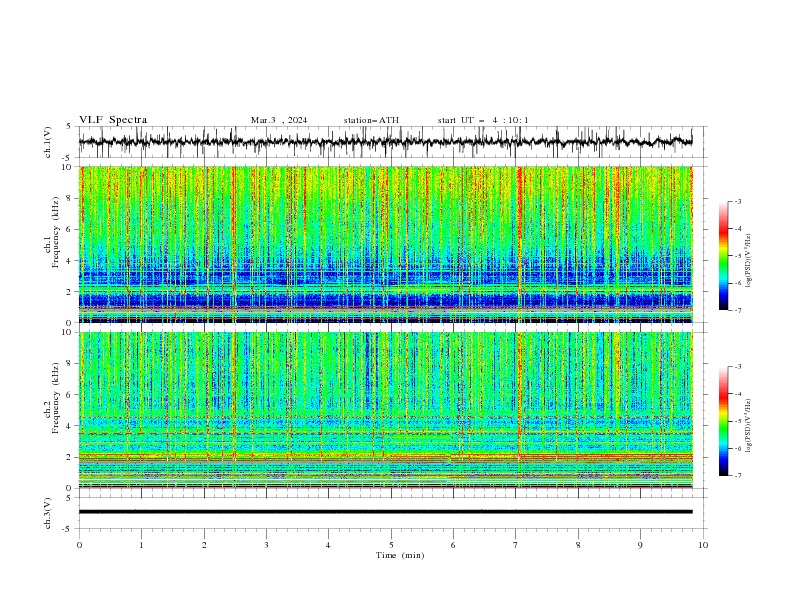Screen dimensions: 792x612
Task: Click the ch.2 color bar "log(PSD)(V²/Hz)" label
Action: click(x=749, y=426)
